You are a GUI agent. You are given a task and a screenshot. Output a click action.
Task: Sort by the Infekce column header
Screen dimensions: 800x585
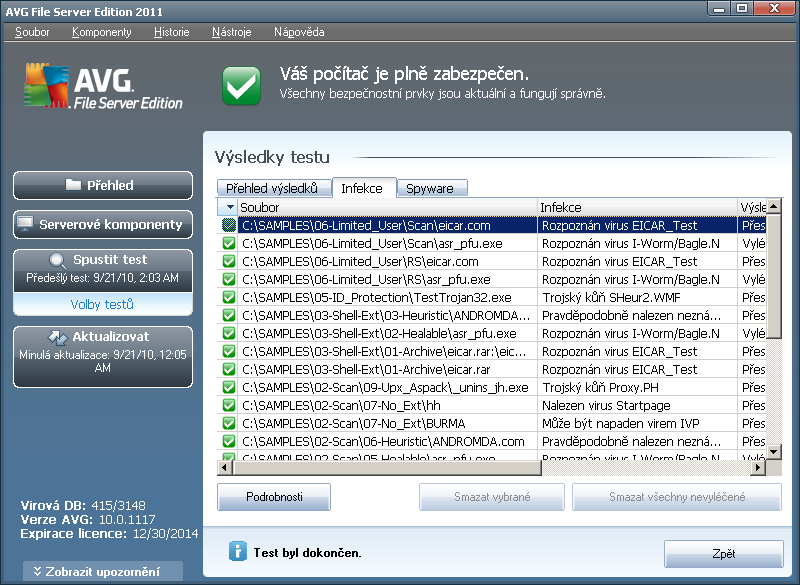[x=637, y=207]
